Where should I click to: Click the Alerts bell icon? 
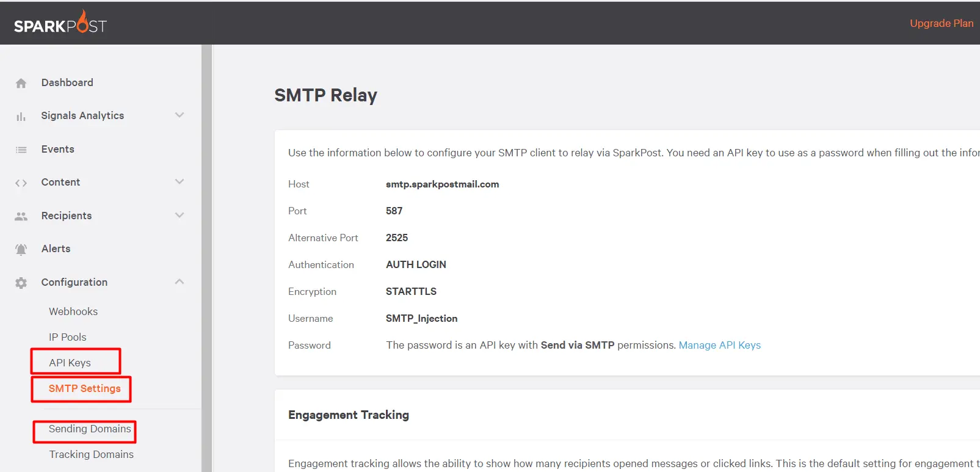pos(21,249)
